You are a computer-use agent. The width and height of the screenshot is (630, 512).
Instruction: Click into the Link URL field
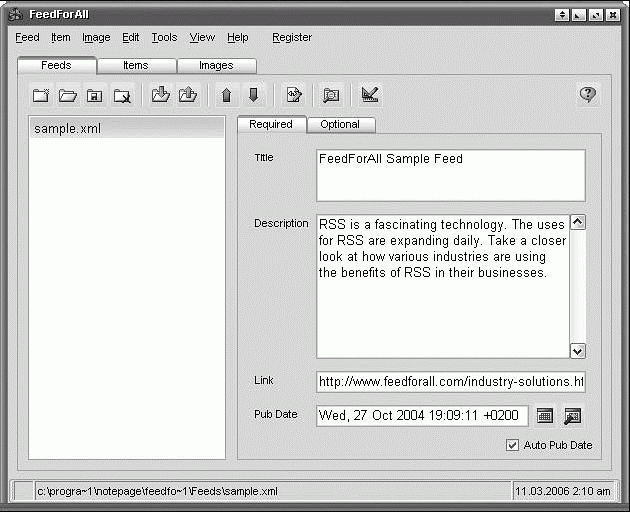(451, 381)
